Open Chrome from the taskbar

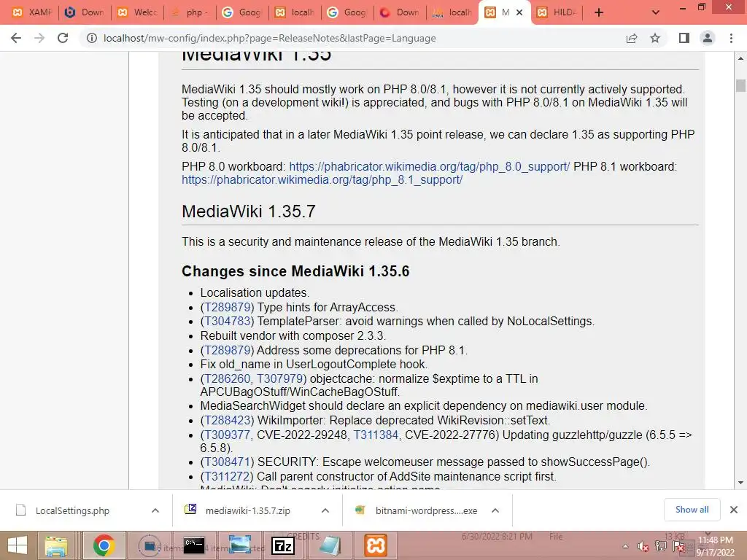(x=104, y=545)
